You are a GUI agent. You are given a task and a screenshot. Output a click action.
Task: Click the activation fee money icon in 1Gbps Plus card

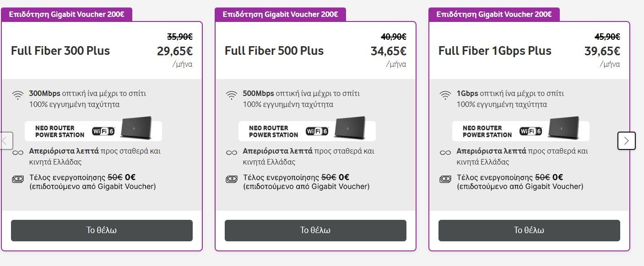tap(445, 179)
